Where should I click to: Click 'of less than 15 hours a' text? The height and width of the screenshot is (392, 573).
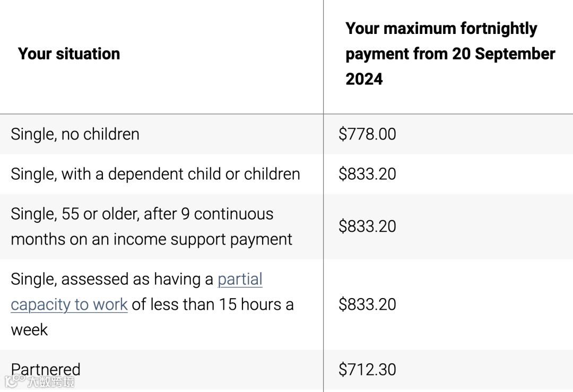click(213, 304)
